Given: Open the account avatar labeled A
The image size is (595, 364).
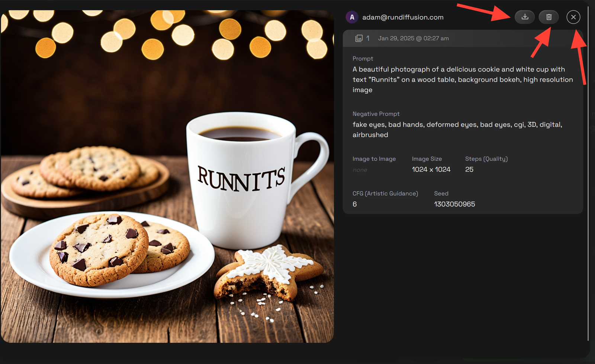Looking at the screenshot, I should click(x=352, y=17).
